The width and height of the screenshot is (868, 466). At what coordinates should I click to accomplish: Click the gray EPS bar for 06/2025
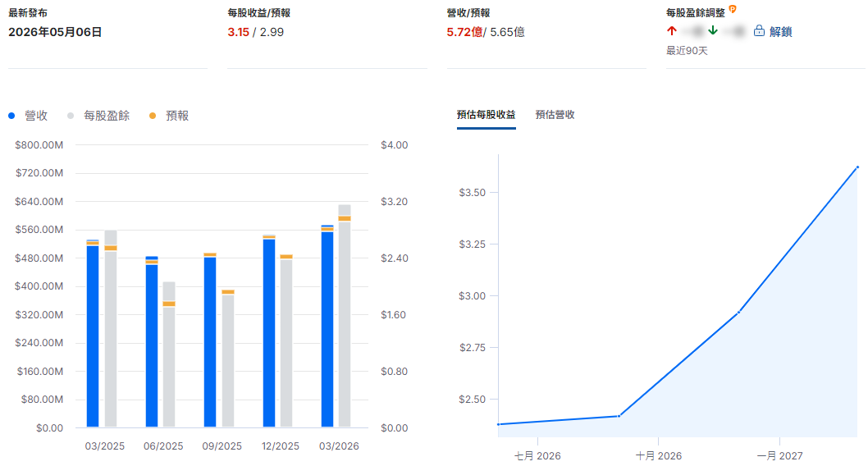(169, 354)
